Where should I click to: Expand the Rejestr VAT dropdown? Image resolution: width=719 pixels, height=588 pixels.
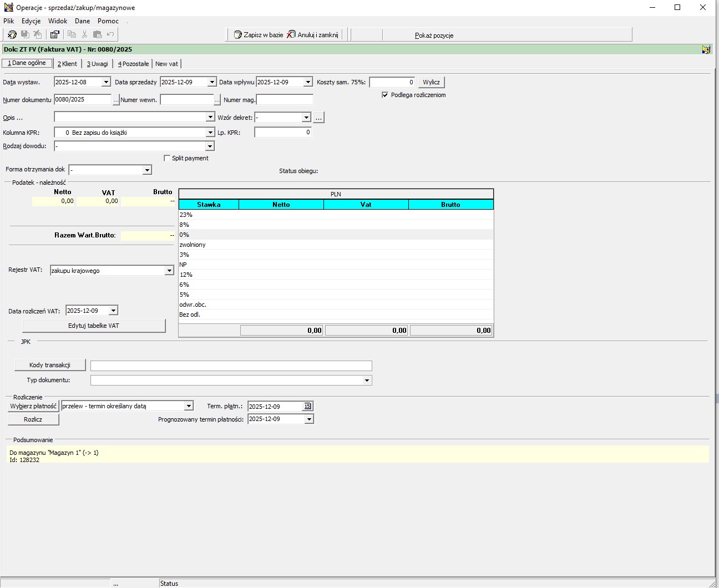169,271
